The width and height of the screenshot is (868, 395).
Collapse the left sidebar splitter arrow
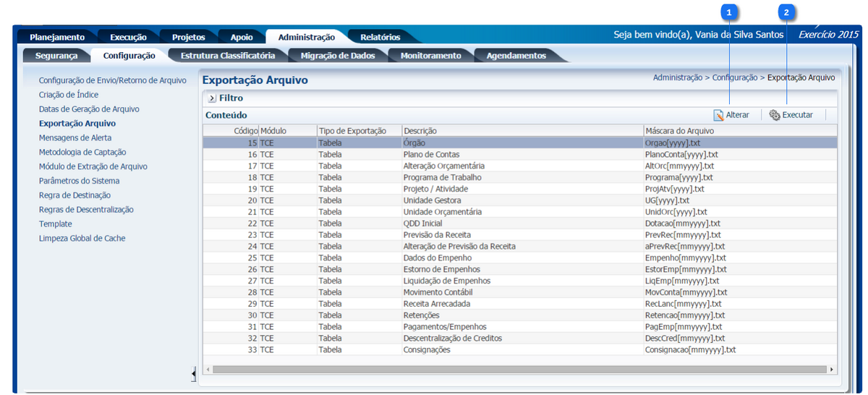pos(193,373)
